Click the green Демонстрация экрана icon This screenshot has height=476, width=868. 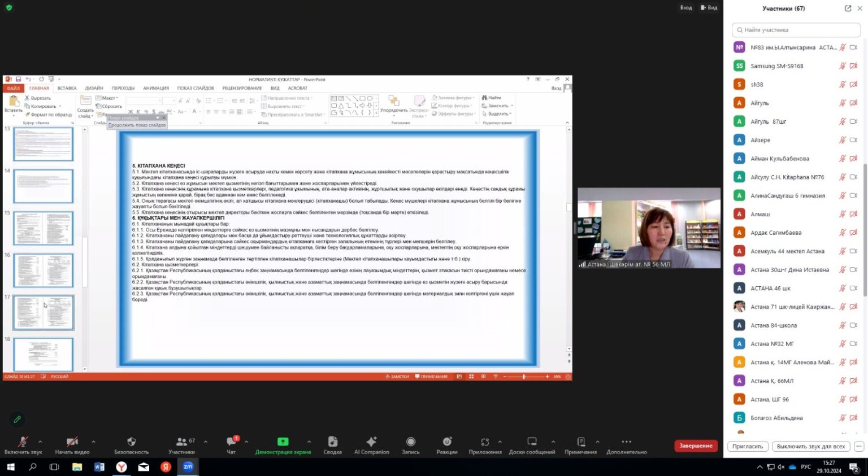tap(283, 442)
